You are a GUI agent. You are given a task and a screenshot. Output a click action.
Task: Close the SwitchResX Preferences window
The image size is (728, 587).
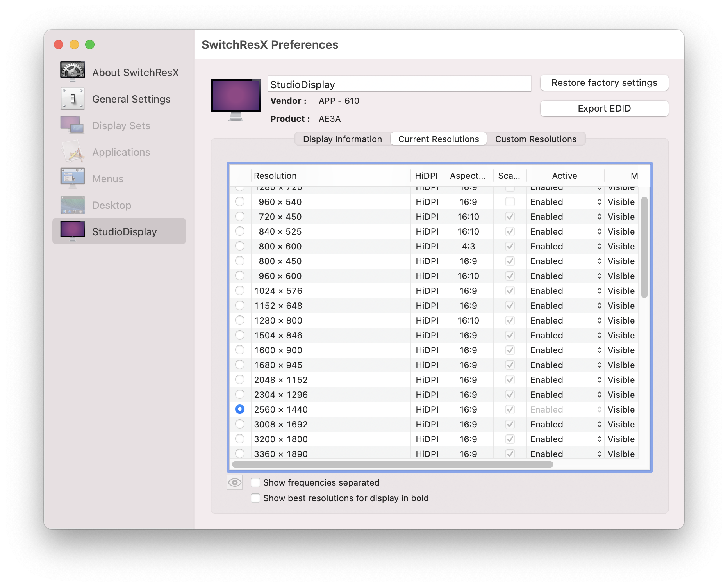(59, 44)
